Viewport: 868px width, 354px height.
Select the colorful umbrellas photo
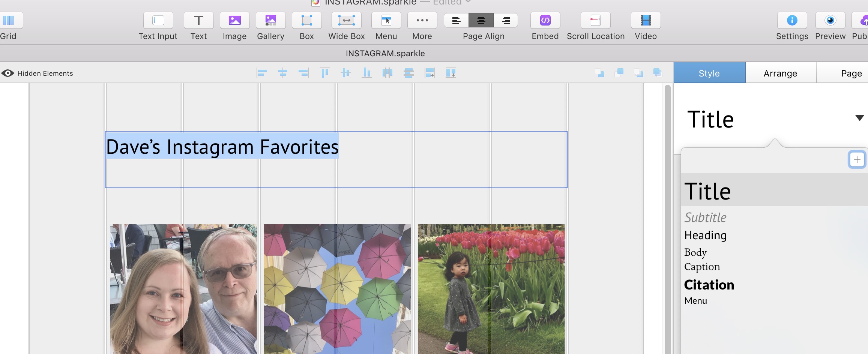tap(337, 289)
